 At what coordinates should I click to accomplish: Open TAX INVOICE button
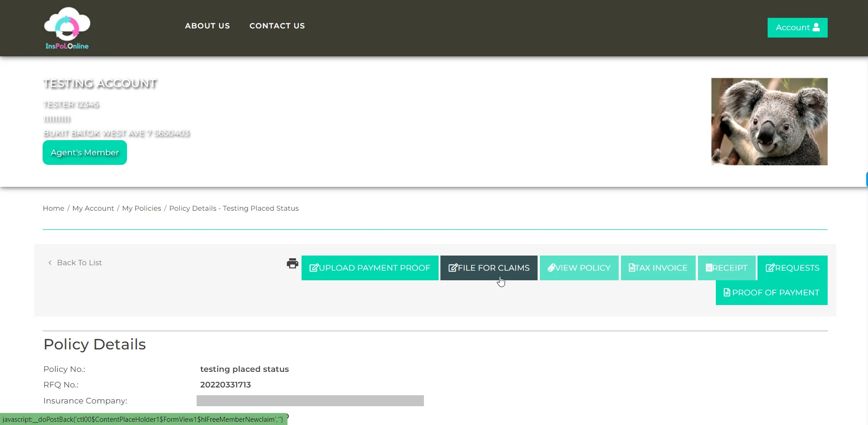point(658,268)
